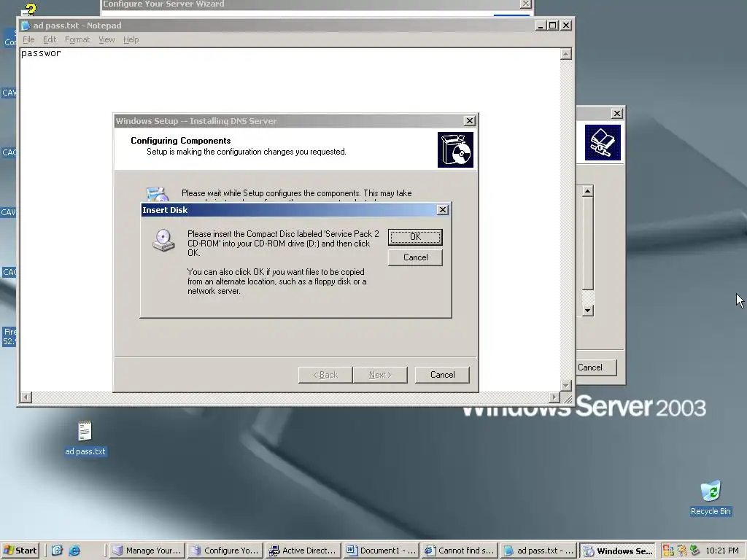Click Show Desktop quick launch icon
747x560 pixels.
tap(57, 551)
